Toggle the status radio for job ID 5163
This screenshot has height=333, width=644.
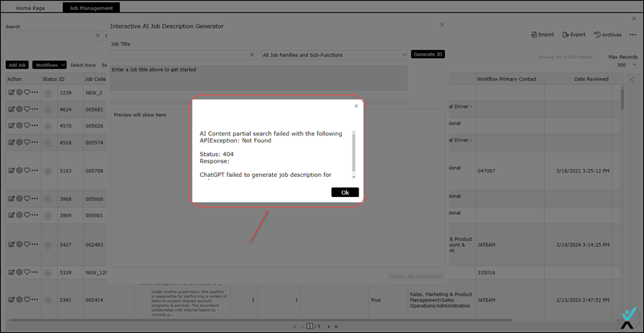click(x=48, y=171)
